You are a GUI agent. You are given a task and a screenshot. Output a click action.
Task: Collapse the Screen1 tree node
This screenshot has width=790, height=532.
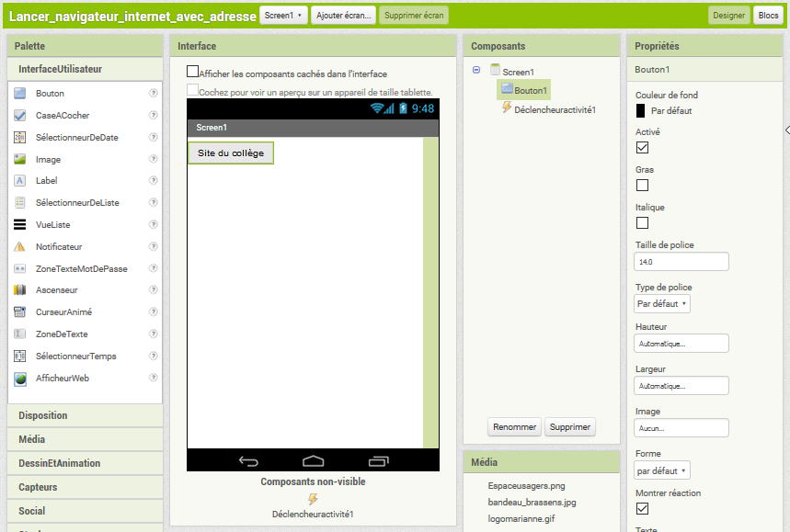coord(475,70)
